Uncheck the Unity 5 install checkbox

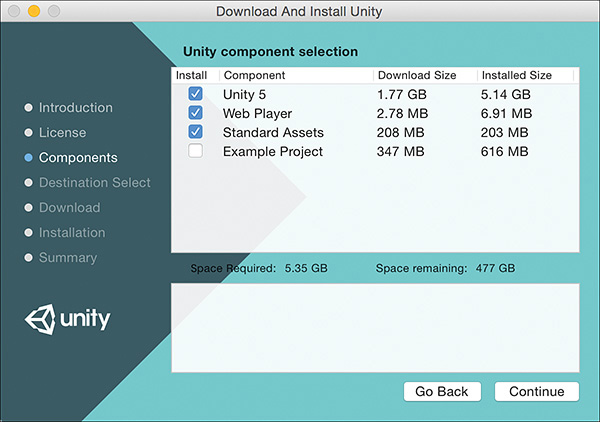click(195, 94)
